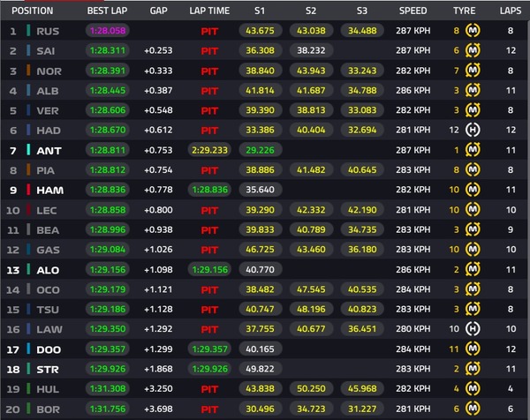
Task: Click the POSITION column header
Action: [x=32, y=11]
